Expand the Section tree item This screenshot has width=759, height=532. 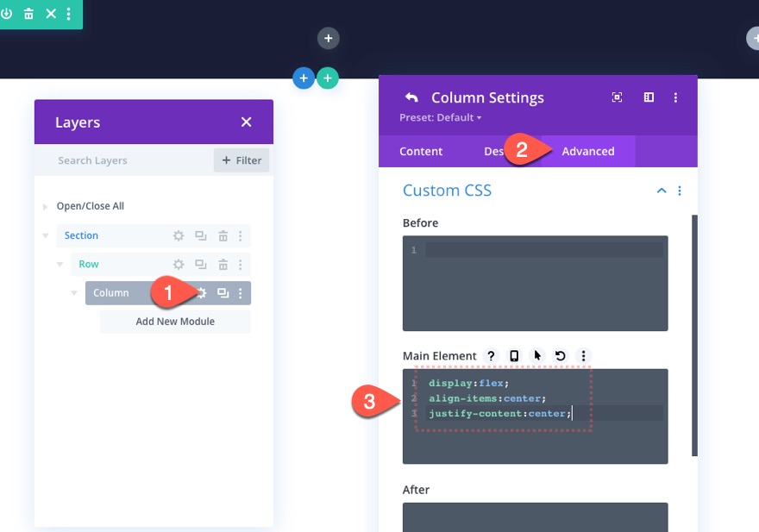point(45,235)
